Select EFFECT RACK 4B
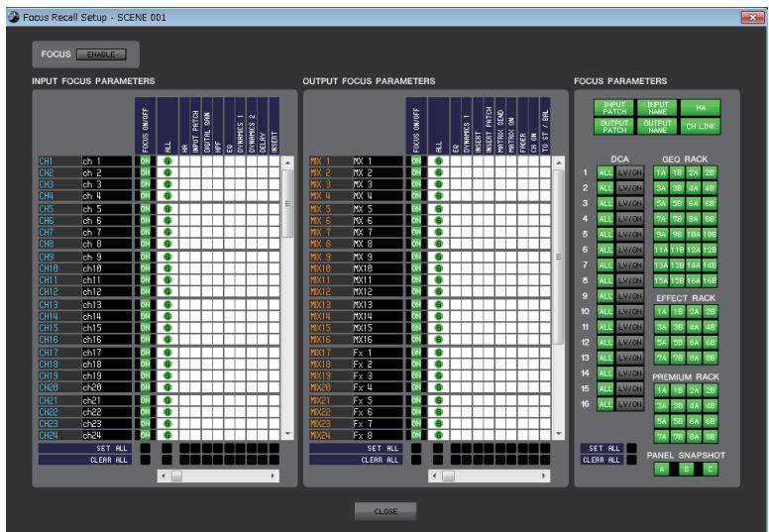769x532 pixels. click(x=710, y=327)
